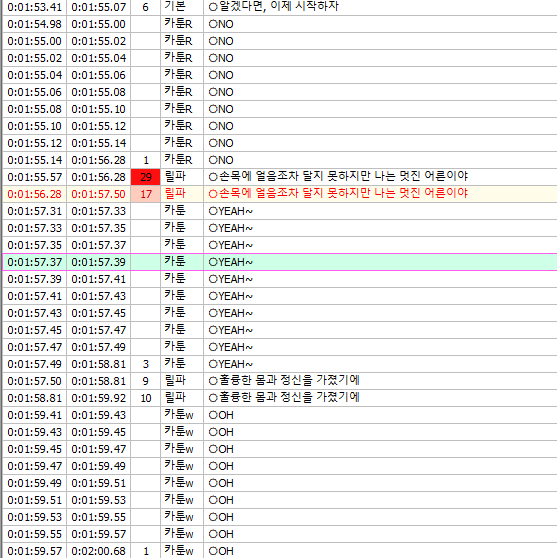Click the red CPS cell showing 29
557x558 pixels.
point(146,177)
